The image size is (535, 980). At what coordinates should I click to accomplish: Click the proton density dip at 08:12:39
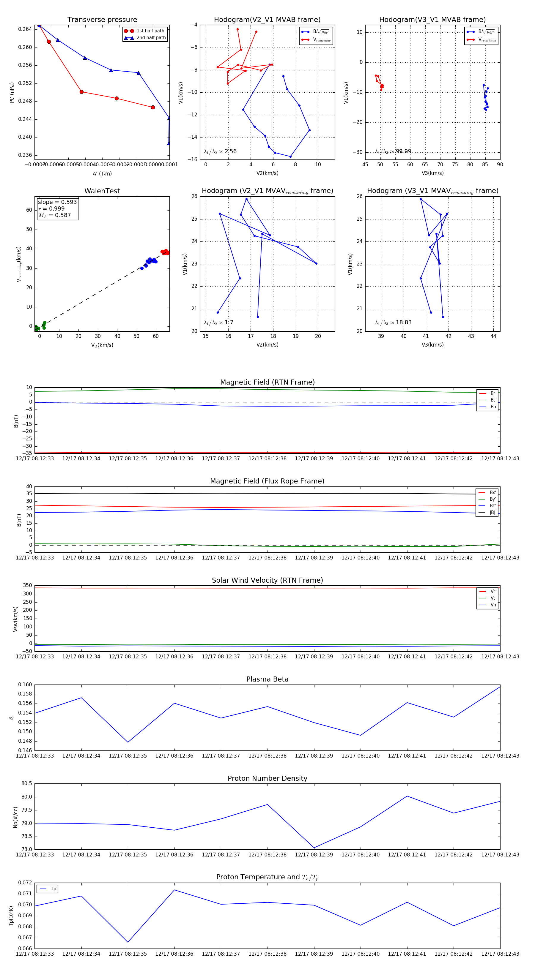[314, 848]
